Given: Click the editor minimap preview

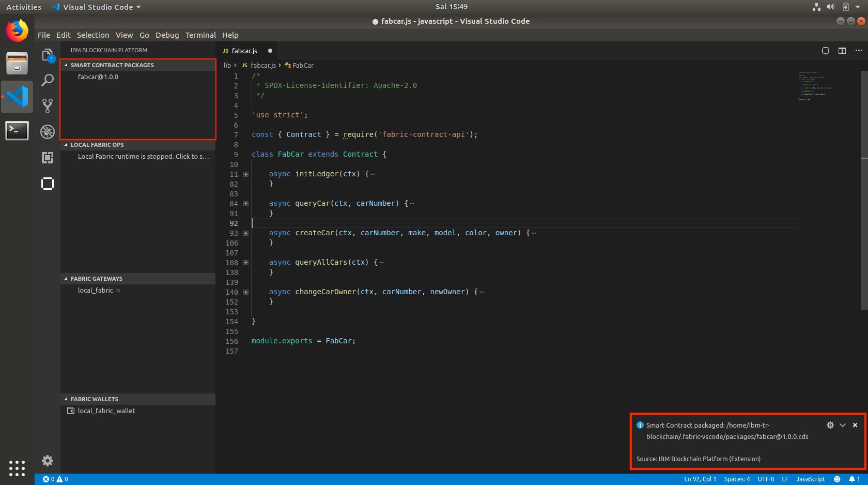Looking at the screenshot, I should point(815,85).
